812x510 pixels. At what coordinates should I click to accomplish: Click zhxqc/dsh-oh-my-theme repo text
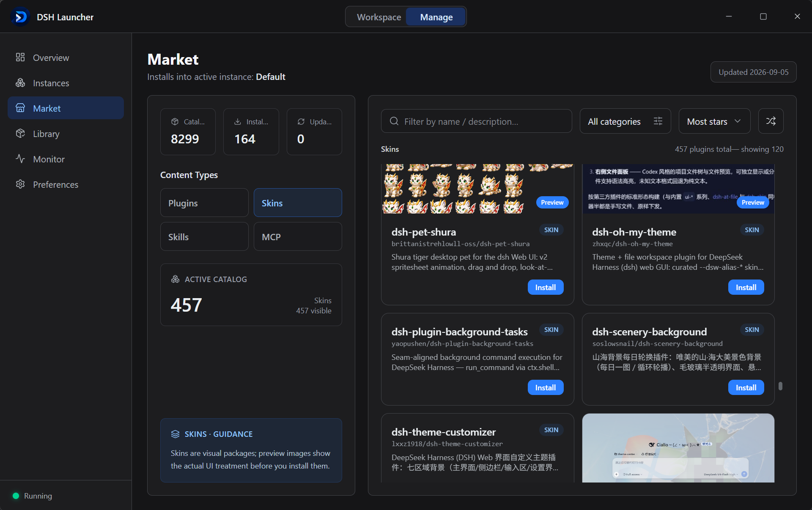click(632, 244)
